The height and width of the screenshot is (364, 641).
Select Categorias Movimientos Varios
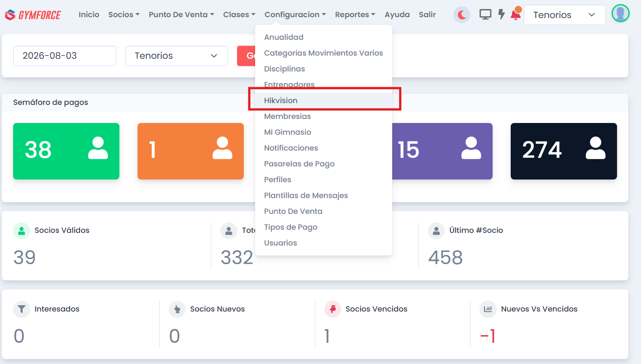click(x=323, y=53)
